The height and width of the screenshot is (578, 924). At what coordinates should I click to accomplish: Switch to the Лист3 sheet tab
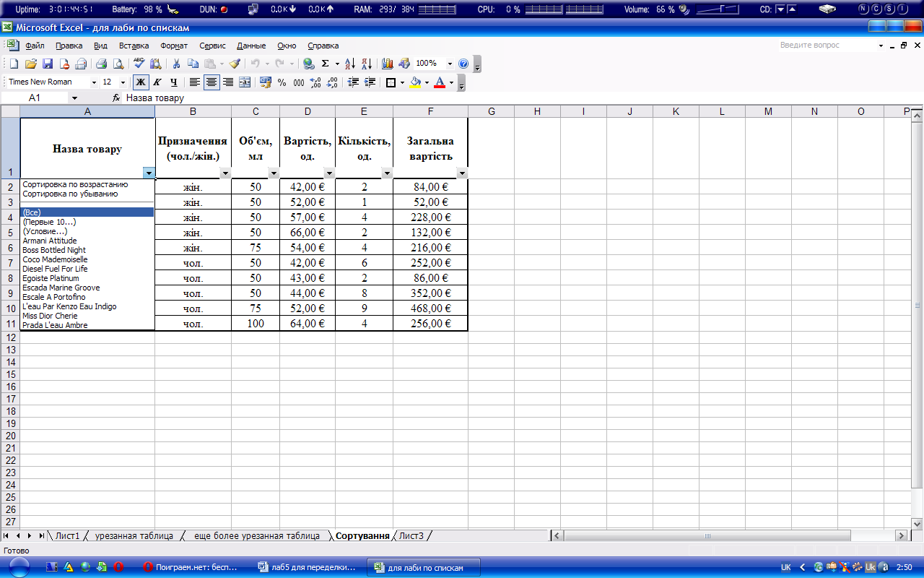412,536
